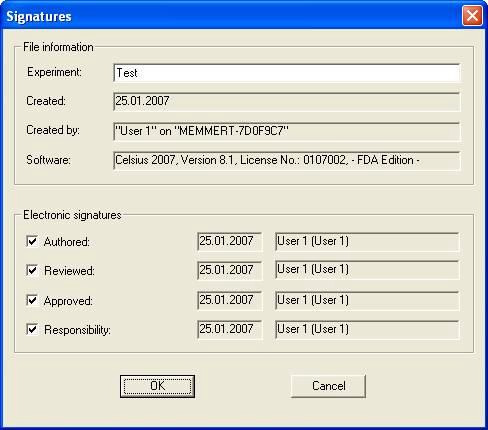Toggle the Responsibility checkbox
Viewport: 488px width, 430px height.
click(x=32, y=329)
